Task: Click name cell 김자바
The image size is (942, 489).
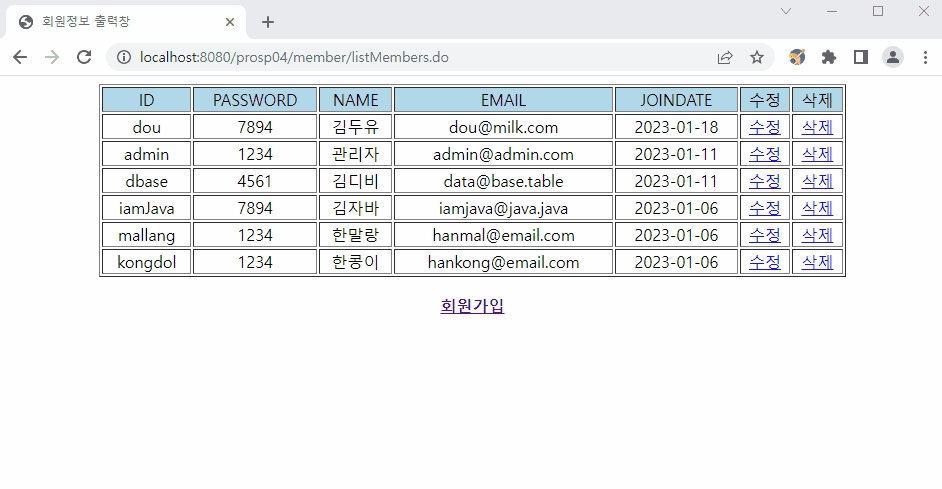Action: (x=356, y=208)
